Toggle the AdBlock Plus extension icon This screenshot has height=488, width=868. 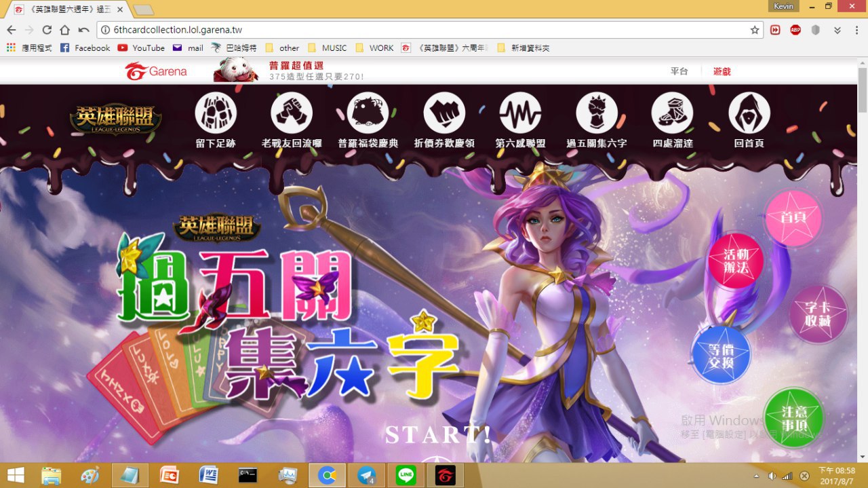point(795,30)
